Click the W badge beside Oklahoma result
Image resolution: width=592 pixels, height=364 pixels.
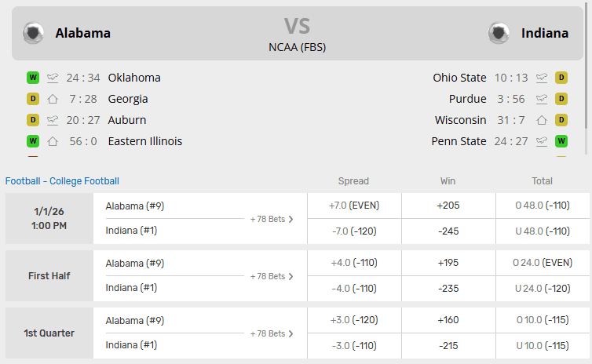coord(33,78)
